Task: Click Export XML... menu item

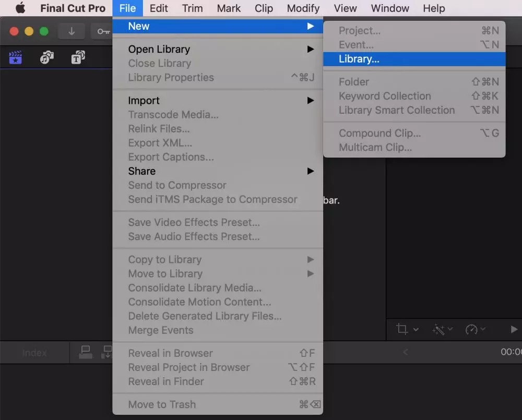Action: point(218,143)
